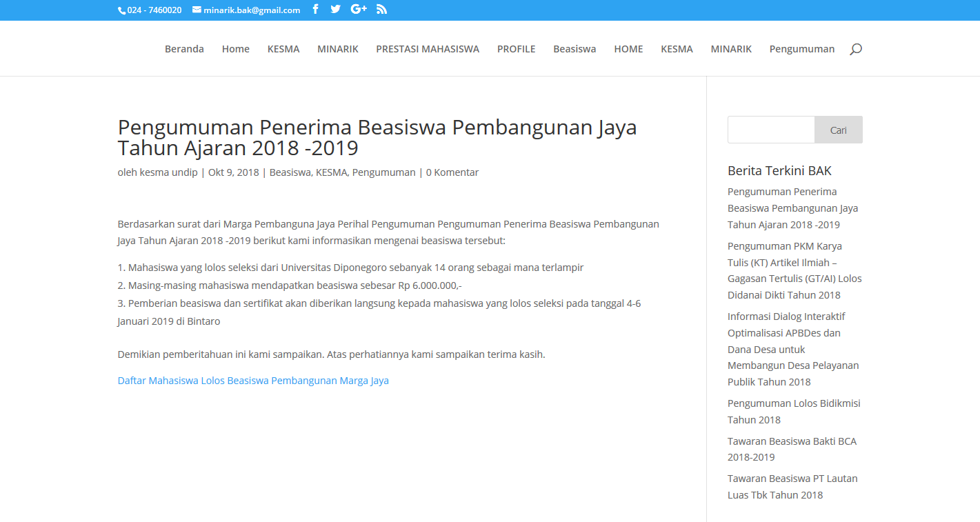The width and height of the screenshot is (980, 522).
Task: Click the RSS feed icon
Action: pos(381,9)
